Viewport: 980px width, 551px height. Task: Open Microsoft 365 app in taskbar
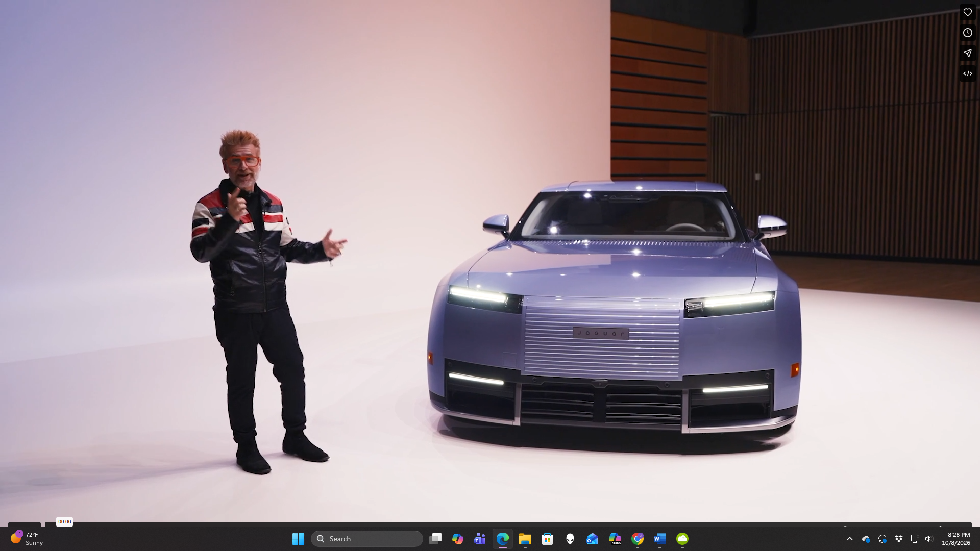point(615,539)
